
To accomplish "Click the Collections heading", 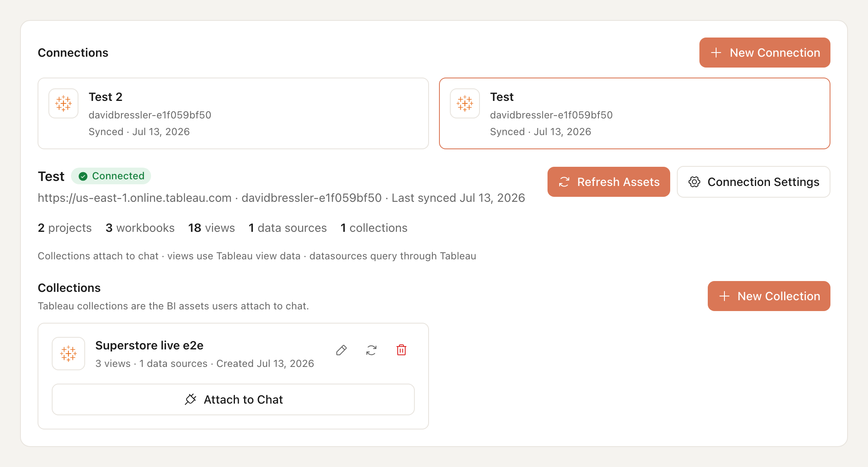I will pyautogui.click(x=69, y=288).
